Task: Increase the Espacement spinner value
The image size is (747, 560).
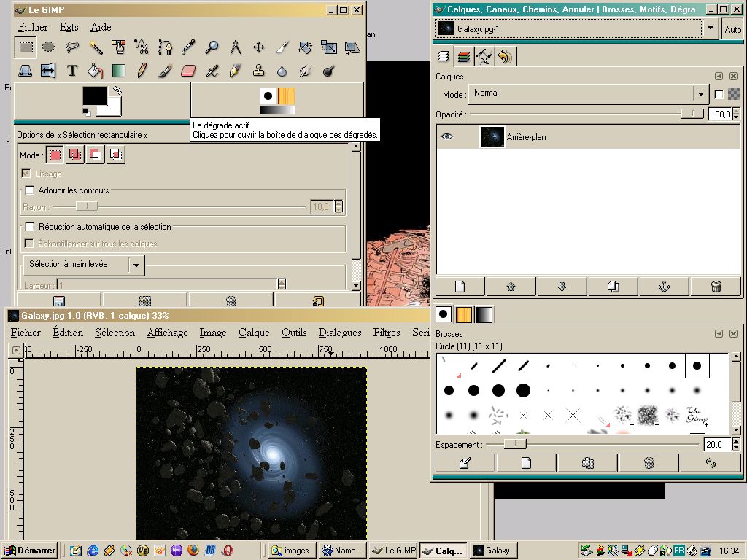Action: click(x=737, y=441)
